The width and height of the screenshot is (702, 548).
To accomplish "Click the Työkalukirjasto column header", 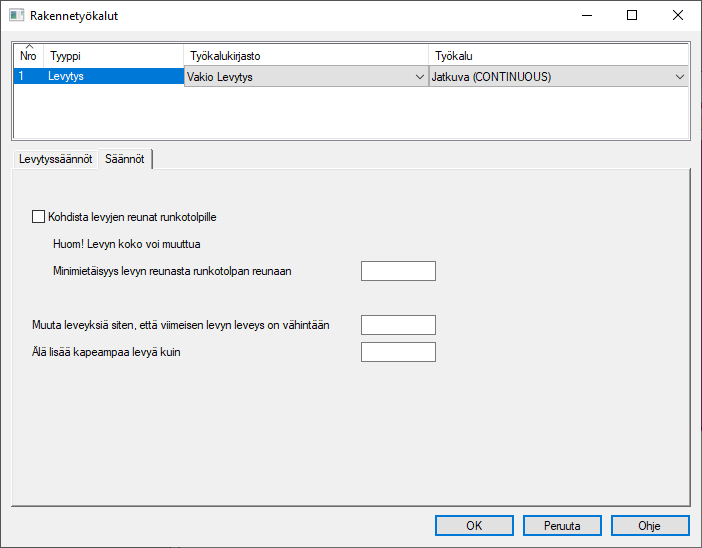I will coord(305,56).
